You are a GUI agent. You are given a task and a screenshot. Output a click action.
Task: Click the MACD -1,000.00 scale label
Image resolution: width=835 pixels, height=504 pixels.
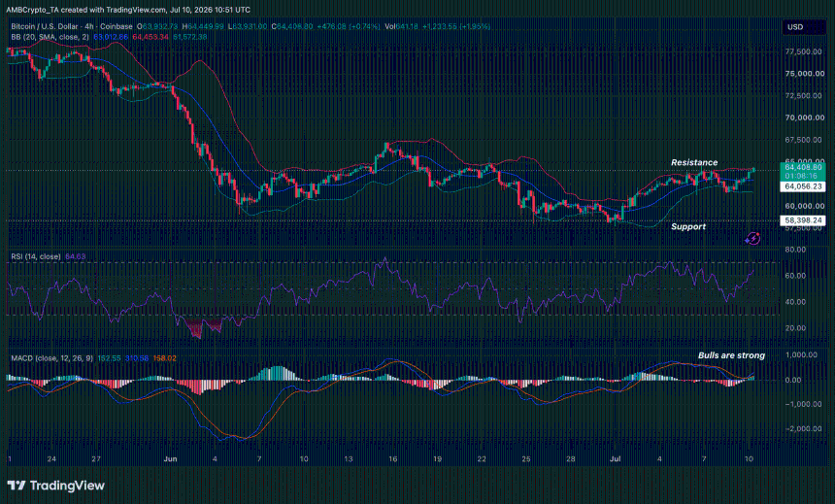803,404
